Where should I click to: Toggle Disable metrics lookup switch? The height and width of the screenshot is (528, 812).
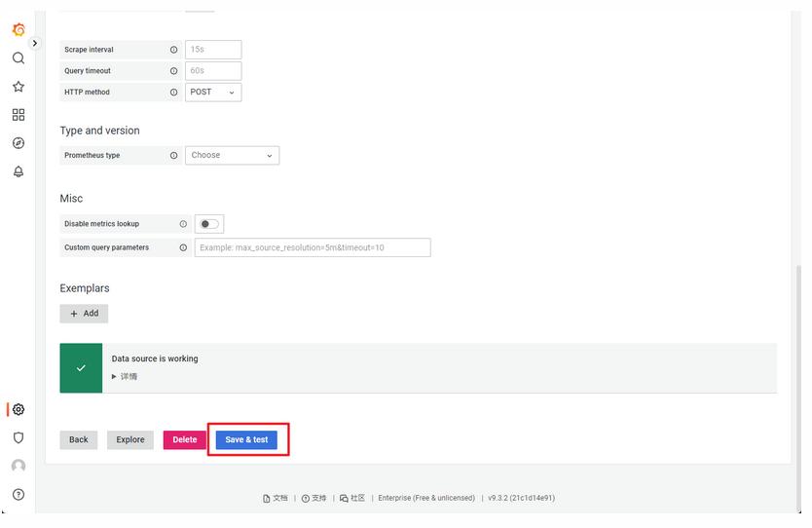coord(209,224)
